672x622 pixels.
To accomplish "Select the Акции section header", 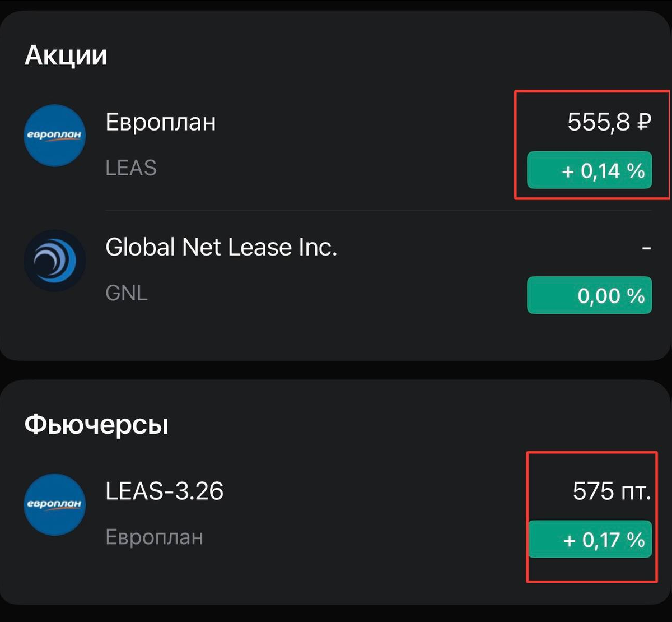I will click(66, 55).
